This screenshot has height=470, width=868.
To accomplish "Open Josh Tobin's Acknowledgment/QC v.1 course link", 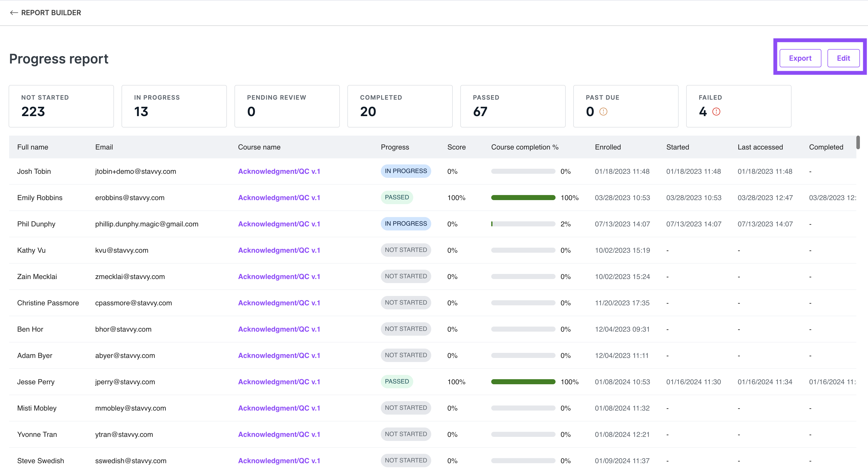I will pyautogui.click(x=279, y=171).
